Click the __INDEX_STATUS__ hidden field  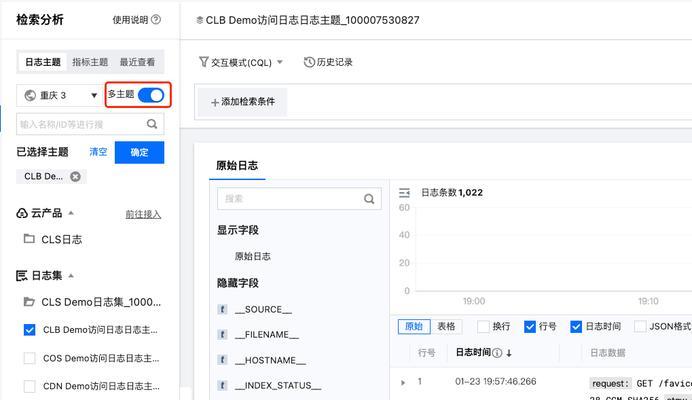(x=278, y=385)
